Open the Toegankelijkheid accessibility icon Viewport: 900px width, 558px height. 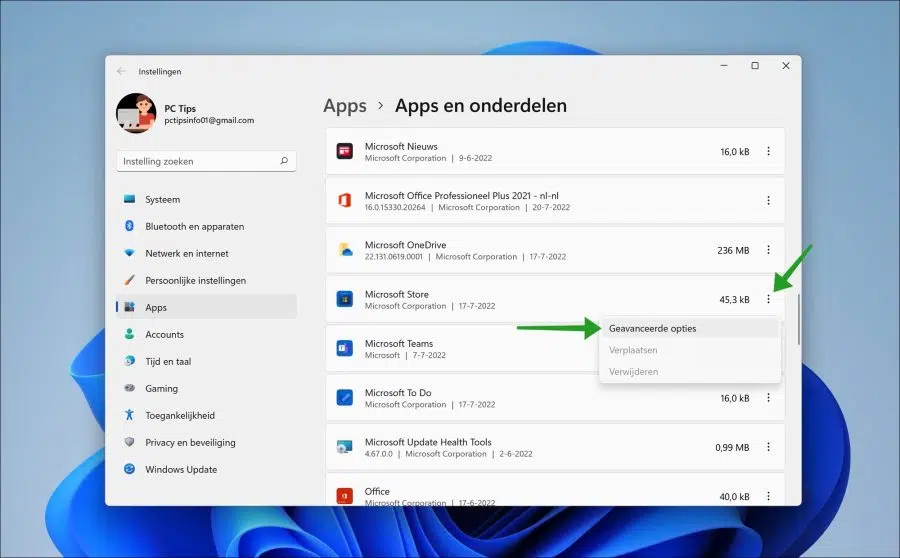pos(130,415)
